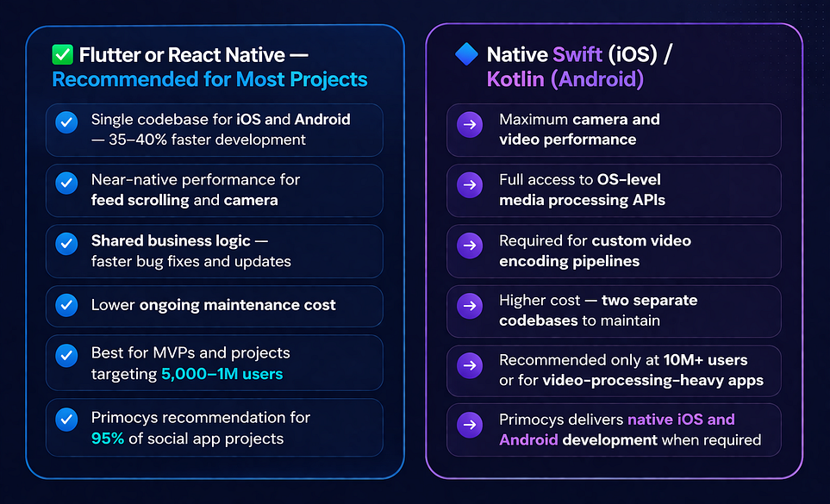This screenshot has height=504, width=830.
Task: Click 'Full access to OS-level' text
Action: pyautogui.click(x=580, y=180)
